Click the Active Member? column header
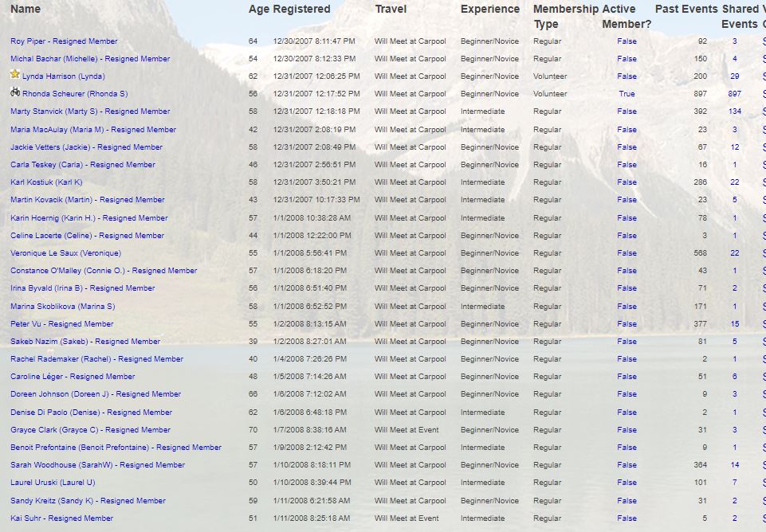766x532 pixels. click(x=627, y=17)
